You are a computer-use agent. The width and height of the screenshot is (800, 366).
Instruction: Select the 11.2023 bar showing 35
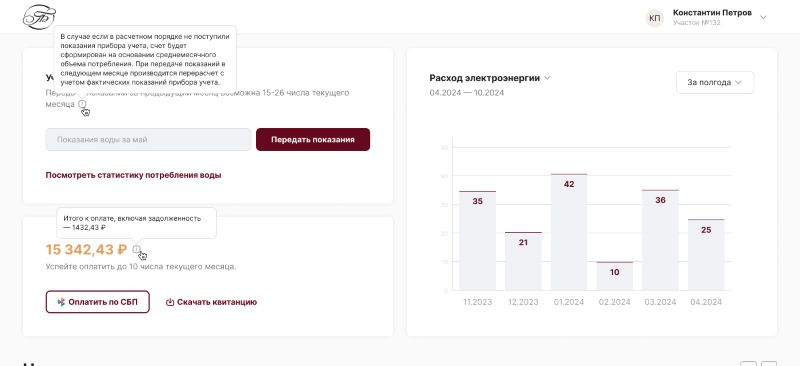(478, 241)
